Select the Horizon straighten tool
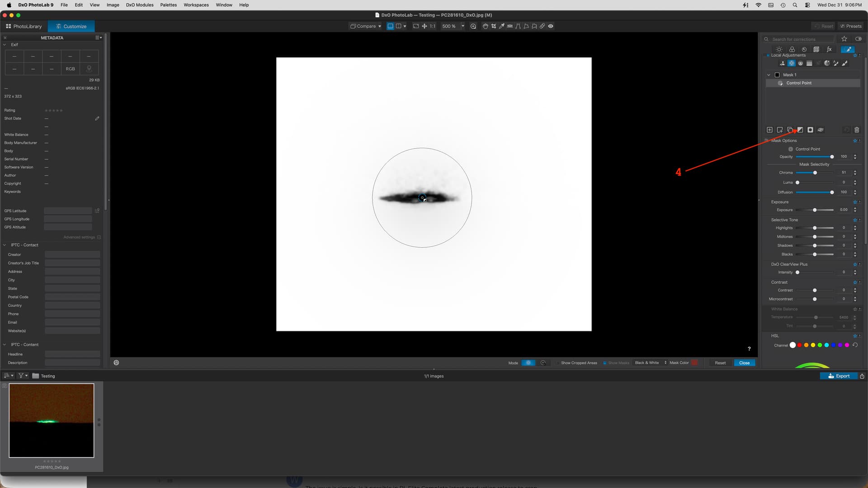 tap(510, 26)
